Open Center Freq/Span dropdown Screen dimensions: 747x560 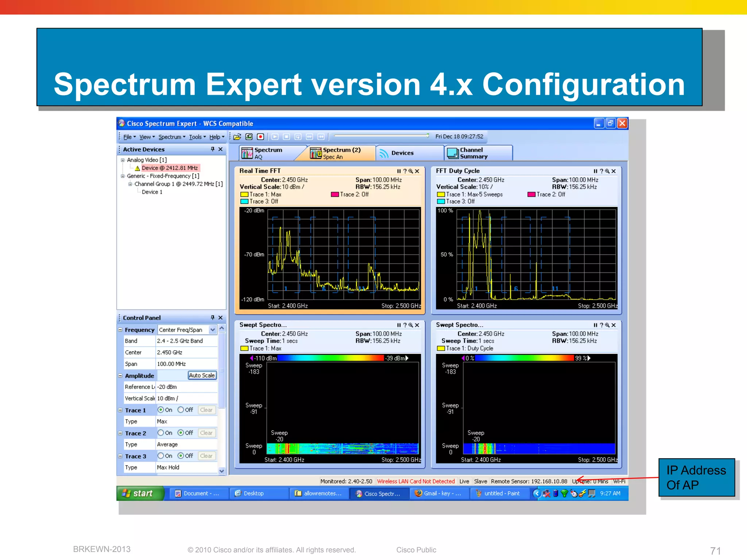coord(213,330)
